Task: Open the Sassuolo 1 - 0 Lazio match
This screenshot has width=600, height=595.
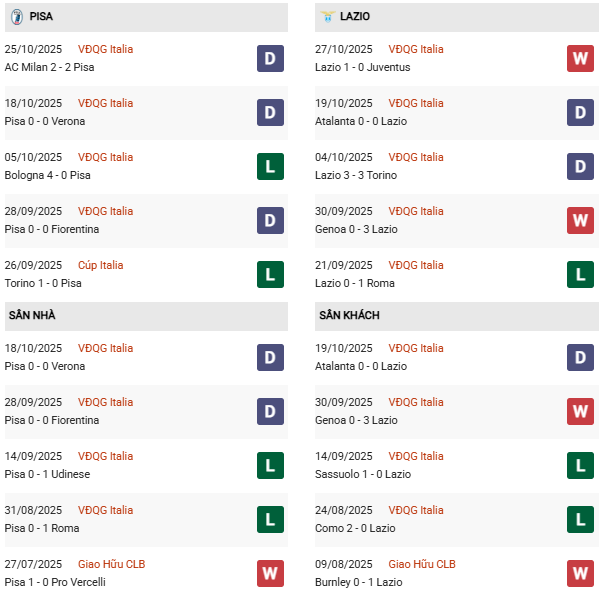Action: (363, 474)
